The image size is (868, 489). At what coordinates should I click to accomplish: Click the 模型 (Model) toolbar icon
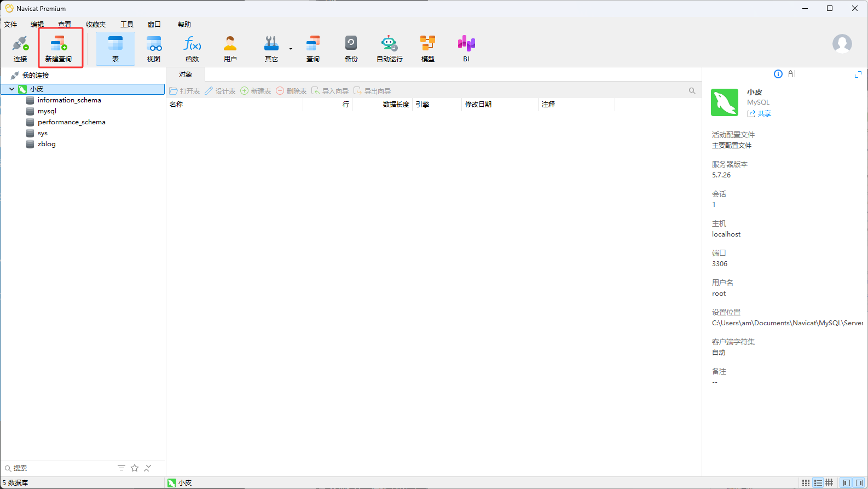coord(428,49)
